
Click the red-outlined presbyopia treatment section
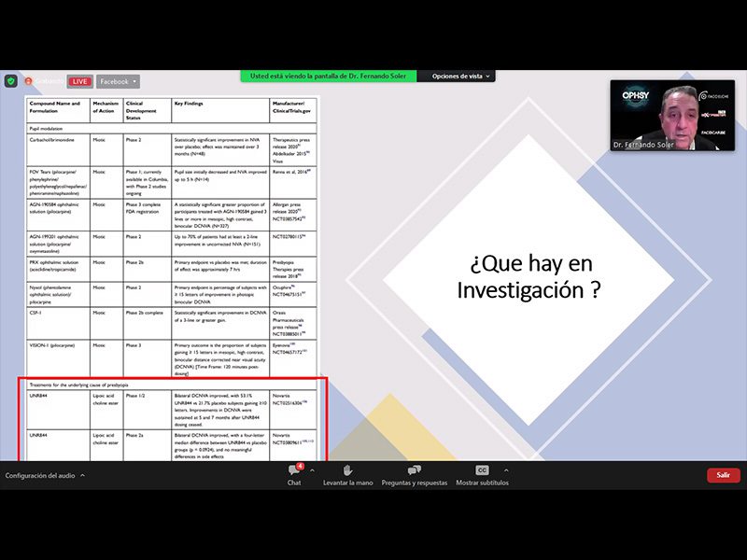coord(173,418)
